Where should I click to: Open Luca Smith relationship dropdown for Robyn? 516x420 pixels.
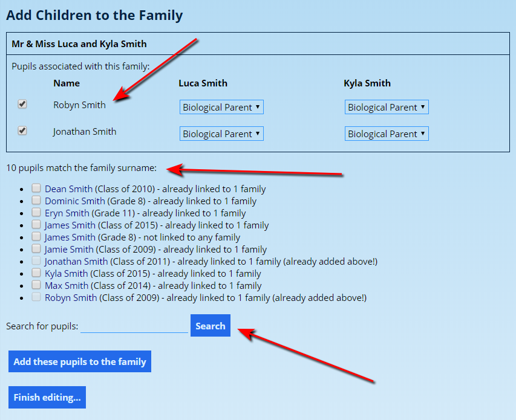pyautogui.click(x=221, y=107)
